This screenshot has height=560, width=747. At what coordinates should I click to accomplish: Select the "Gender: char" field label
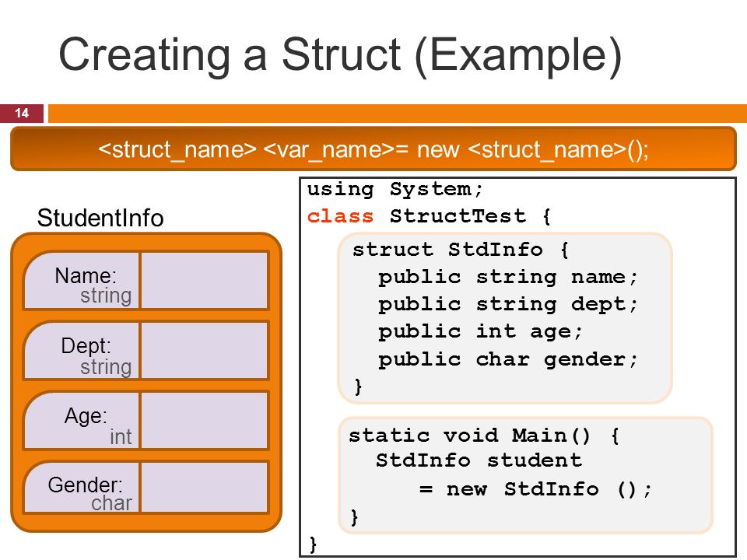[82, 488]
